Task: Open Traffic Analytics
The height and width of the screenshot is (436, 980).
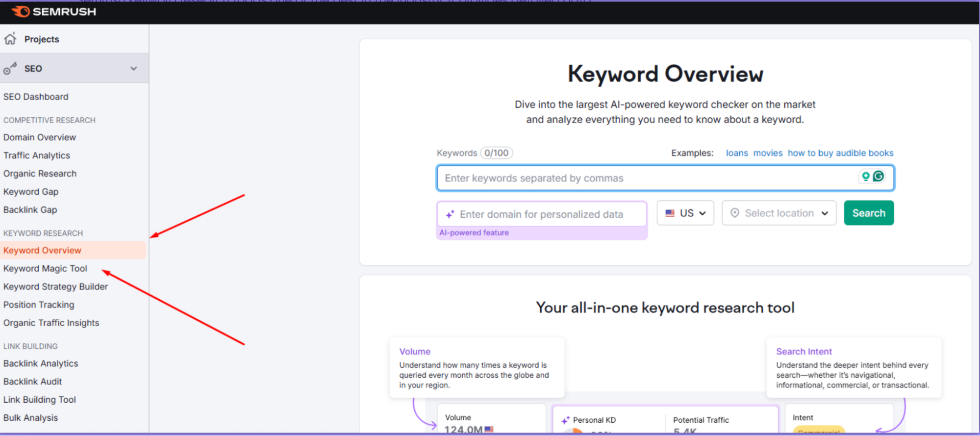Action: pyautogui.click(x=37, y=155)
